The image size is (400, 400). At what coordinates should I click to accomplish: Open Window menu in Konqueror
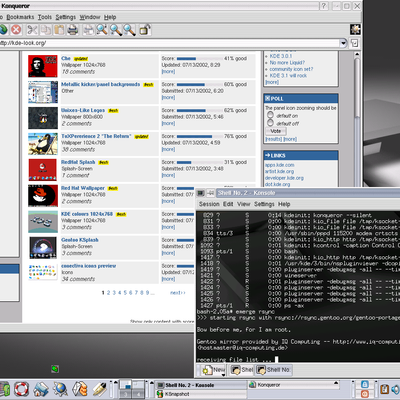pyautogui.click(x=90, y=17)
